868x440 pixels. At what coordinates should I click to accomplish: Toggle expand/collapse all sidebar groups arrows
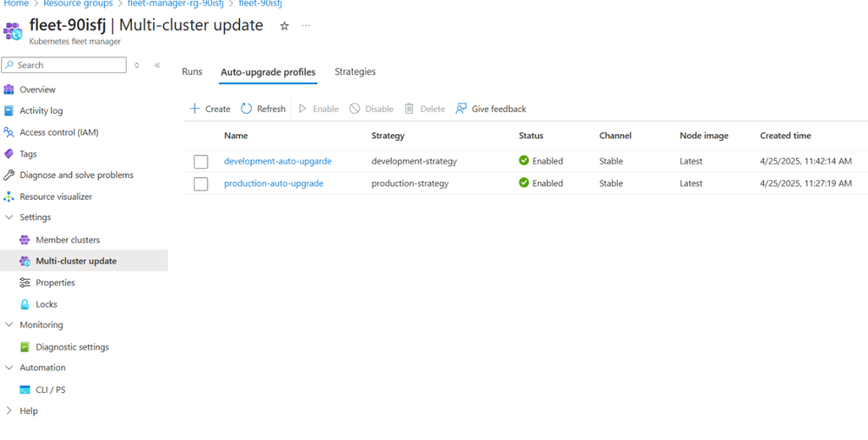click(136, 65)
